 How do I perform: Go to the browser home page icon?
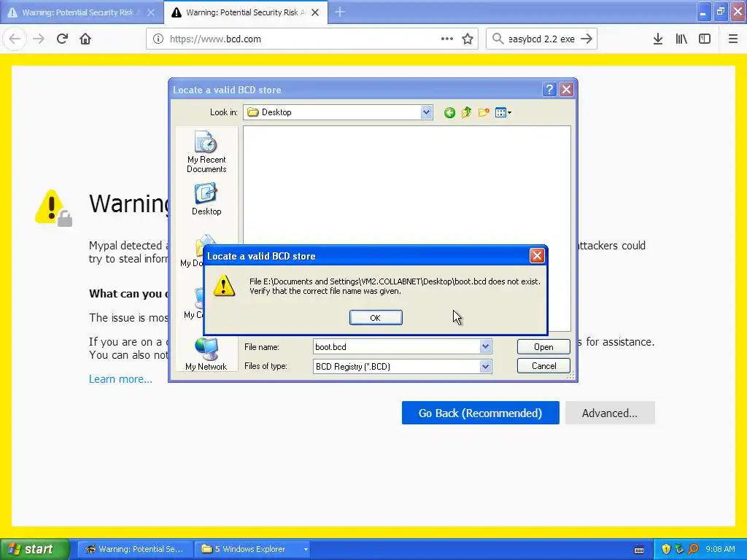click(x=85, y=39)
